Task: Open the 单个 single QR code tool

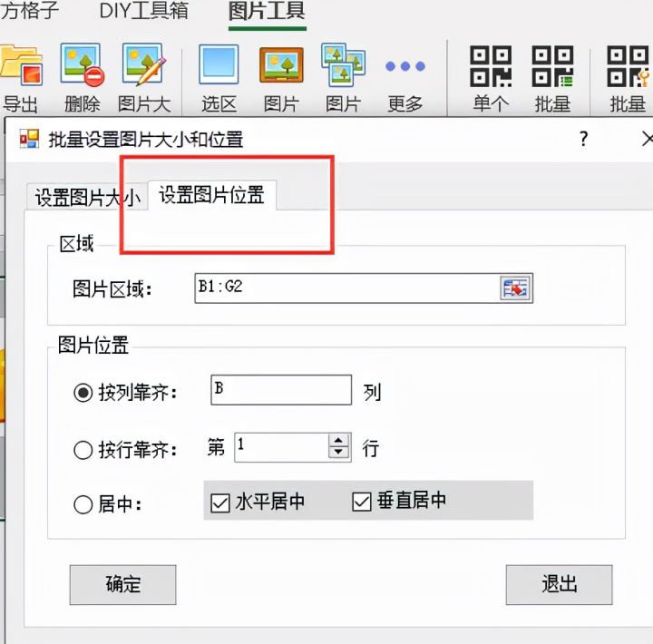Action: 491,66
